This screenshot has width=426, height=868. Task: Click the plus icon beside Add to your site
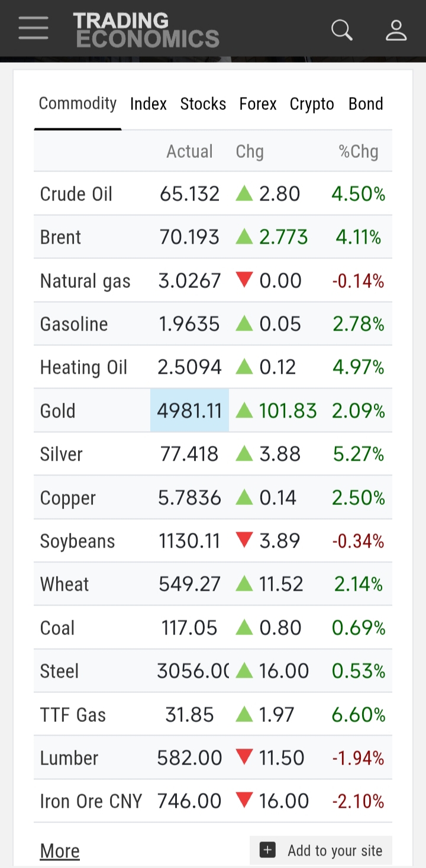tap(268, 850)
